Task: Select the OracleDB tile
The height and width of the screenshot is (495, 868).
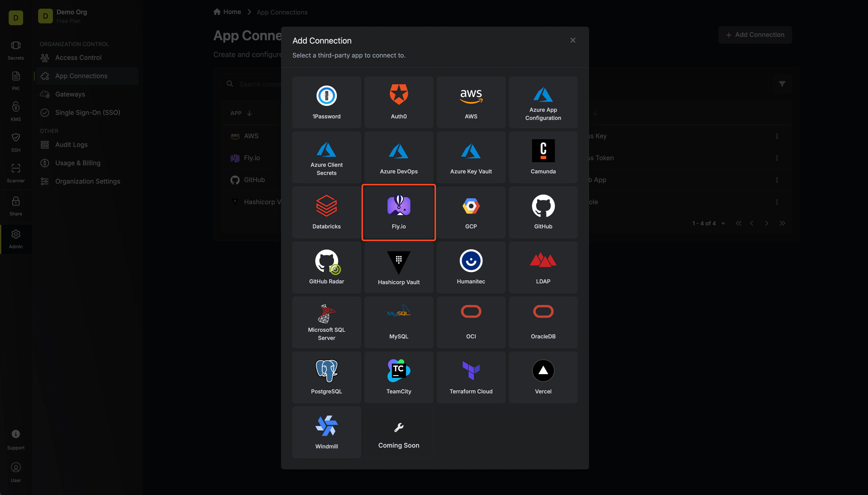Action: coord(543,322)
